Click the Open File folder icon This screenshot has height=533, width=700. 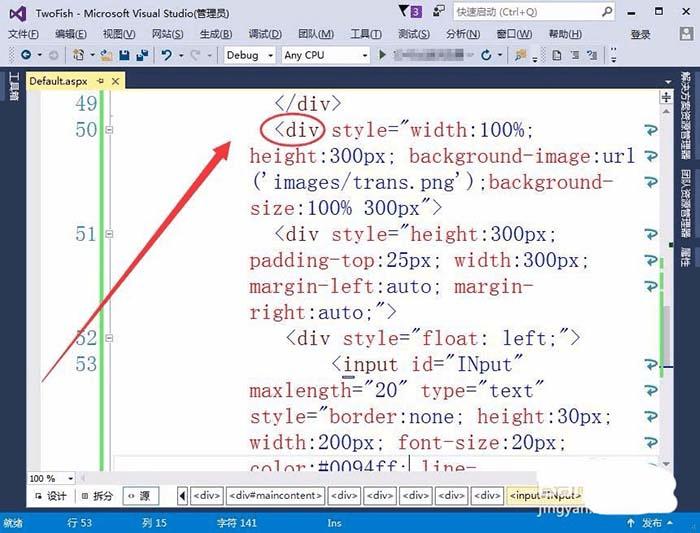[x=106, y=55]
